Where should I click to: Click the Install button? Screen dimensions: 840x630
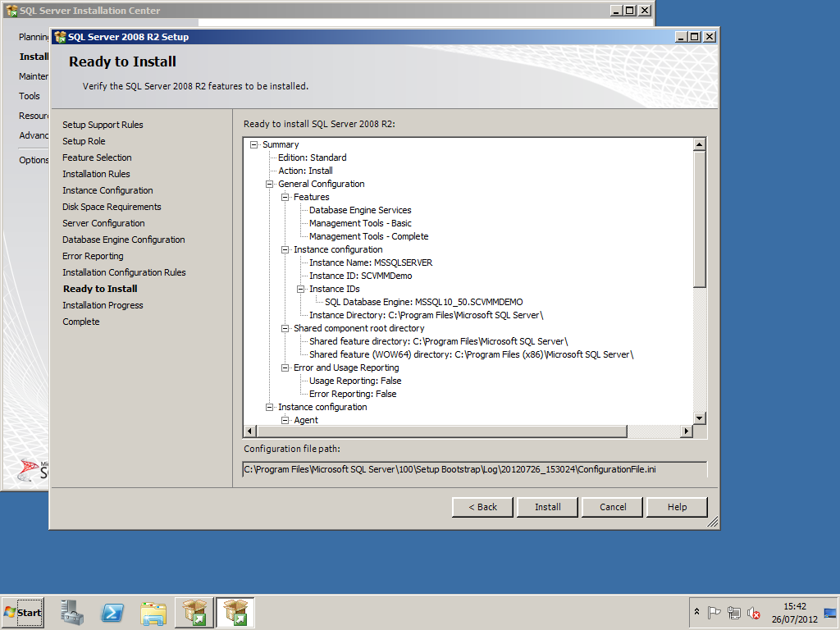point(547,507)
